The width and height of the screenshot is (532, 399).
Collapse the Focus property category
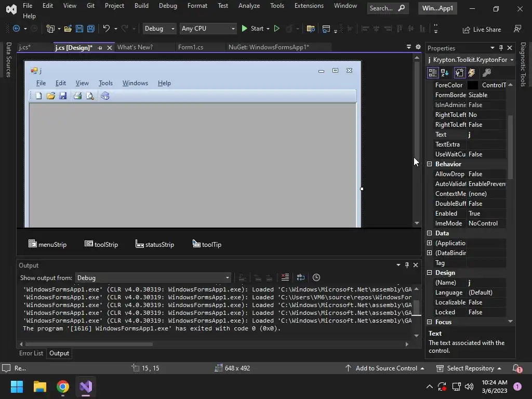point(429,322)
